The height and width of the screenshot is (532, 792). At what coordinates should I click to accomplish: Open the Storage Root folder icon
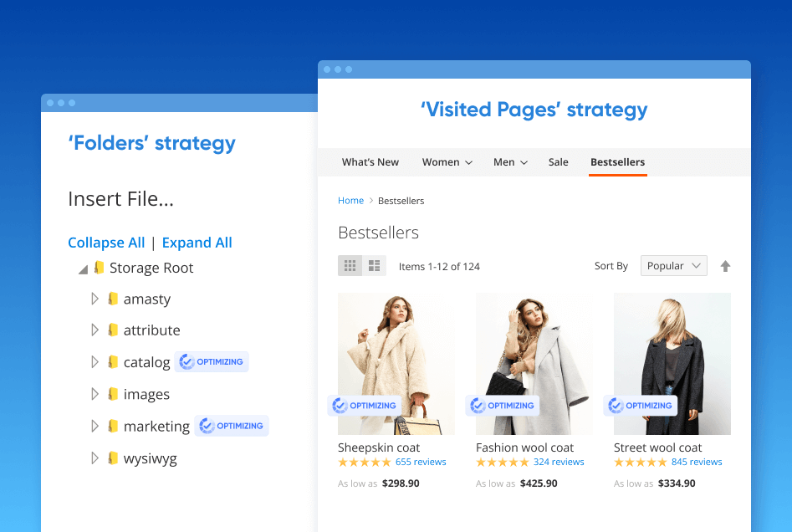(x=100, y=268)
